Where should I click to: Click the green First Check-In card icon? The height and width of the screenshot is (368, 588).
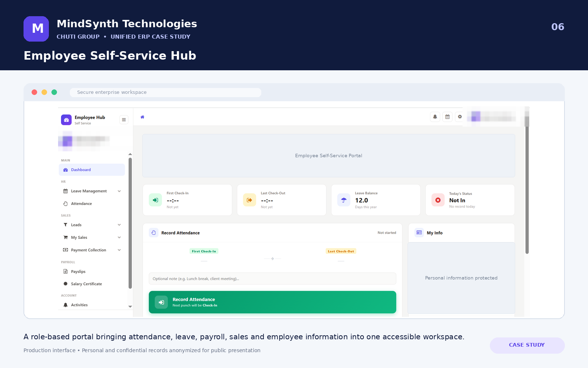coord(155,200)
